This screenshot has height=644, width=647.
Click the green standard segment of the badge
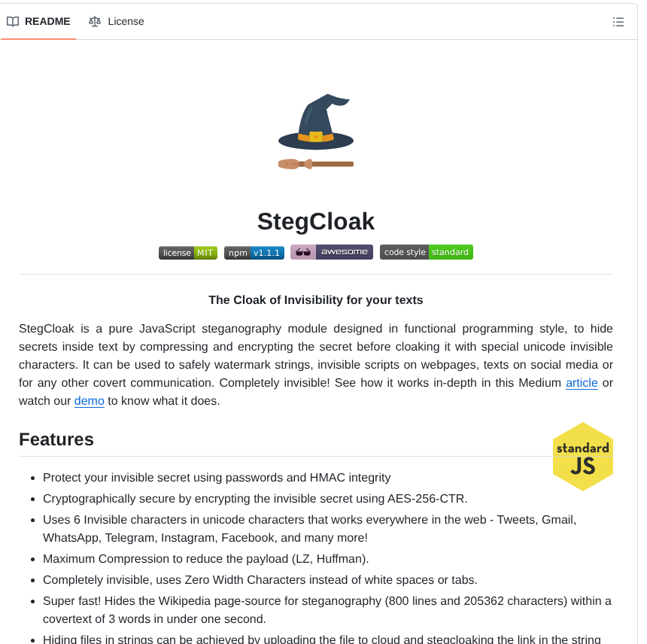coord(451,252)
